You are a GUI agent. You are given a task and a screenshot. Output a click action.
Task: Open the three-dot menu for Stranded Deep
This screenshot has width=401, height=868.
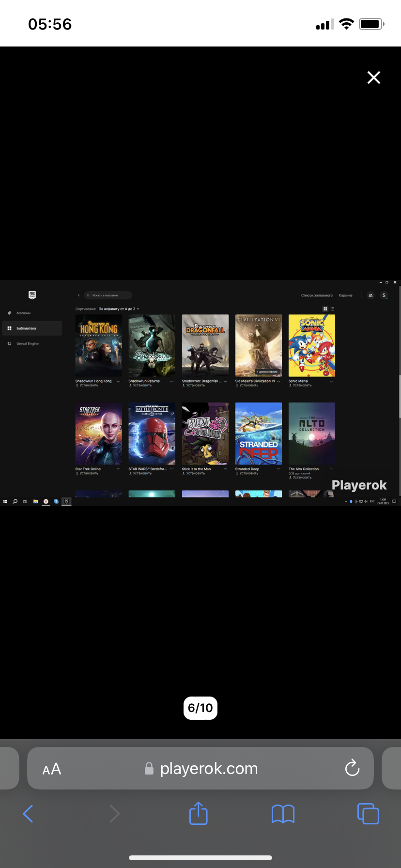point(278,469)
